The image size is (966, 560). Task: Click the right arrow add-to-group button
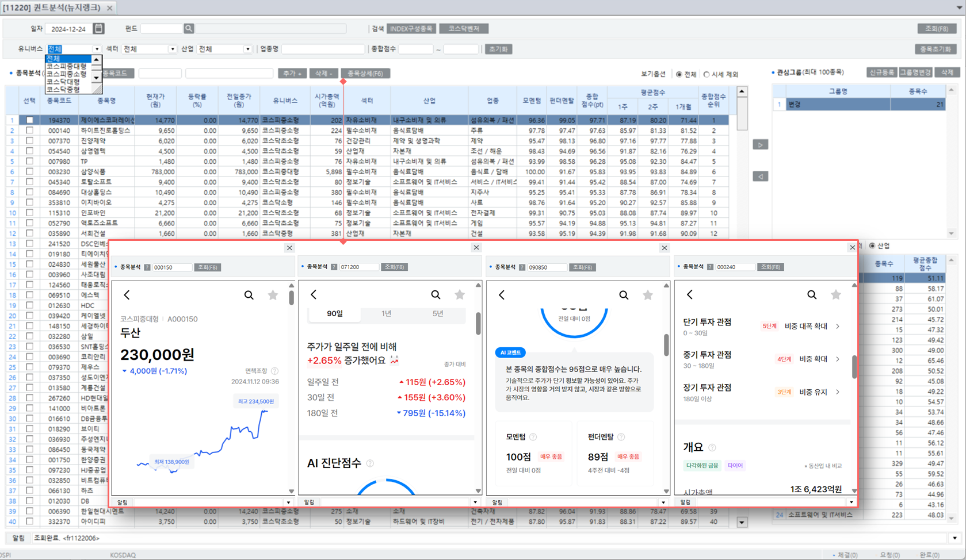[x=760, y=145]
